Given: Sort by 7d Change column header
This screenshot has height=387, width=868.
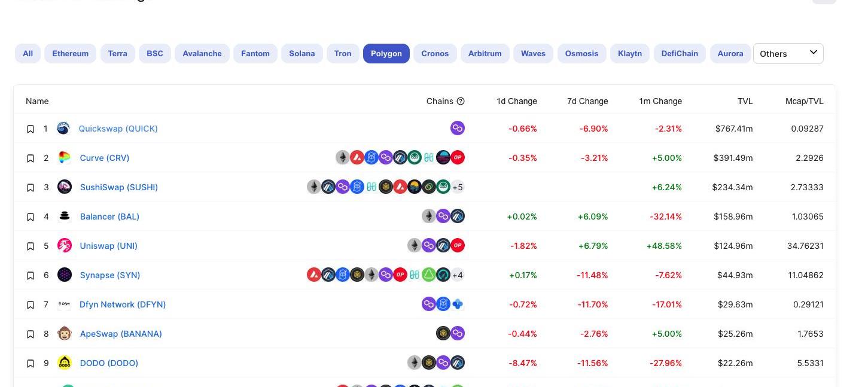Looking at the screenshot, I should point(587,102).
